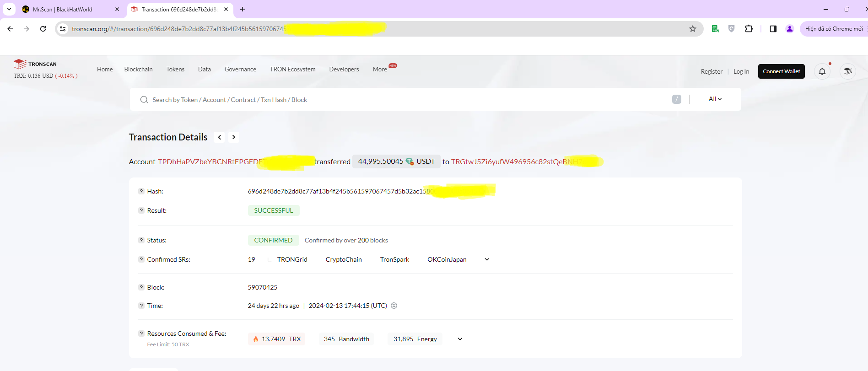Open the shield extension icon in toolbar
The width and height of the screenshot is (868, 371).
click(x=732, y=29)
